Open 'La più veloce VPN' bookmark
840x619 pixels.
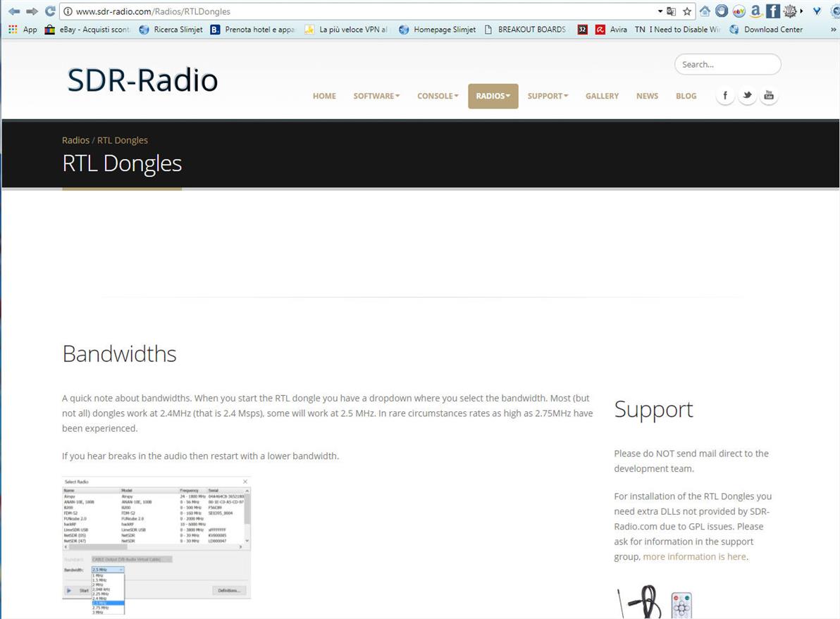[346, 30]
